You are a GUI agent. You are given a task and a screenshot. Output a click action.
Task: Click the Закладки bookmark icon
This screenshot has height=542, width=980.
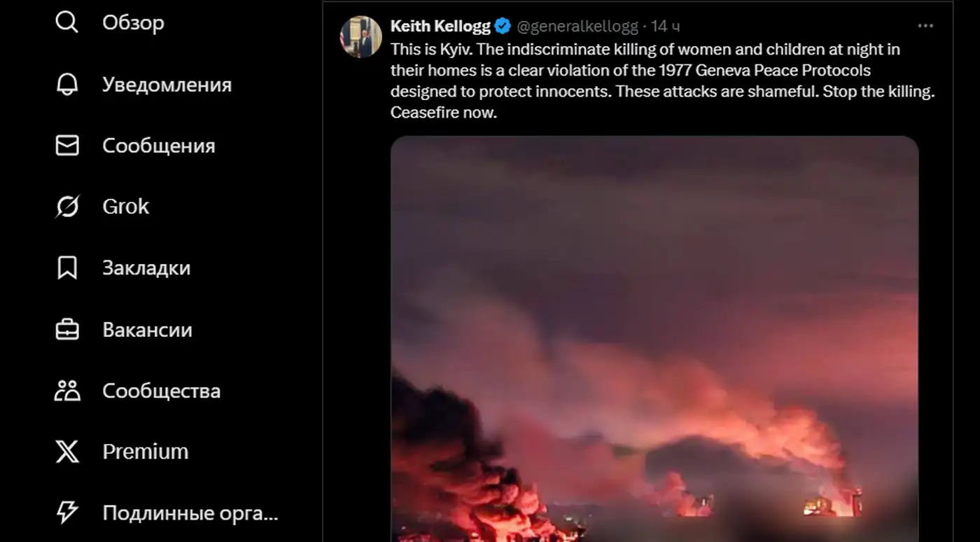tap(67, 268)
